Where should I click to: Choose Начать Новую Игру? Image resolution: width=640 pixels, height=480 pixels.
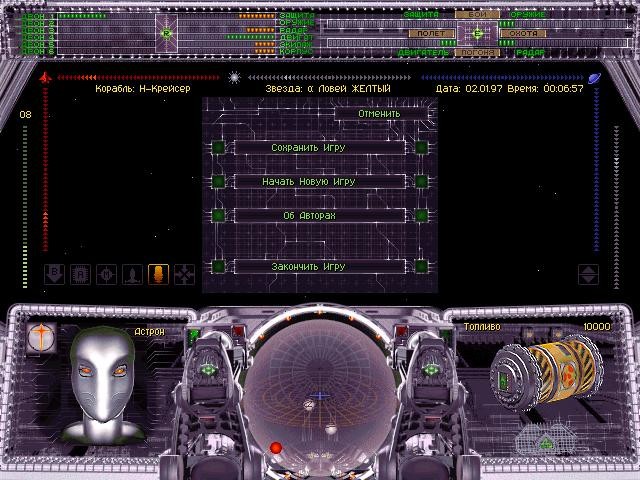point(320,181)
